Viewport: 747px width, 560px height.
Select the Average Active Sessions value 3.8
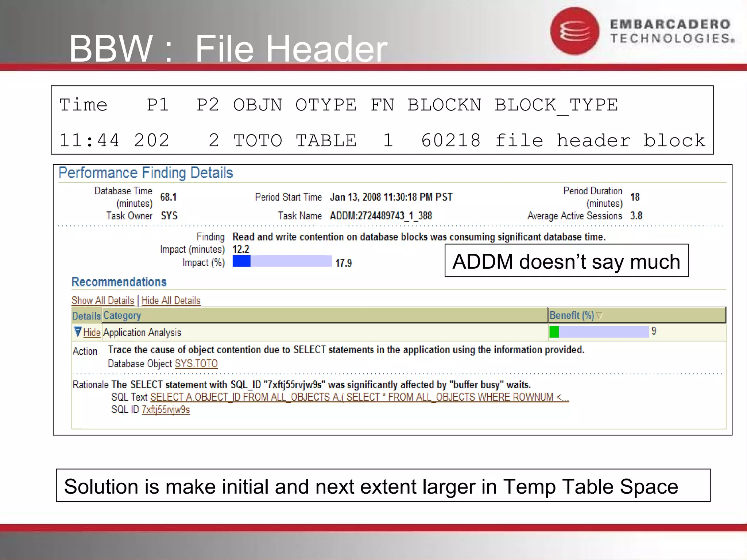point(636,215)
